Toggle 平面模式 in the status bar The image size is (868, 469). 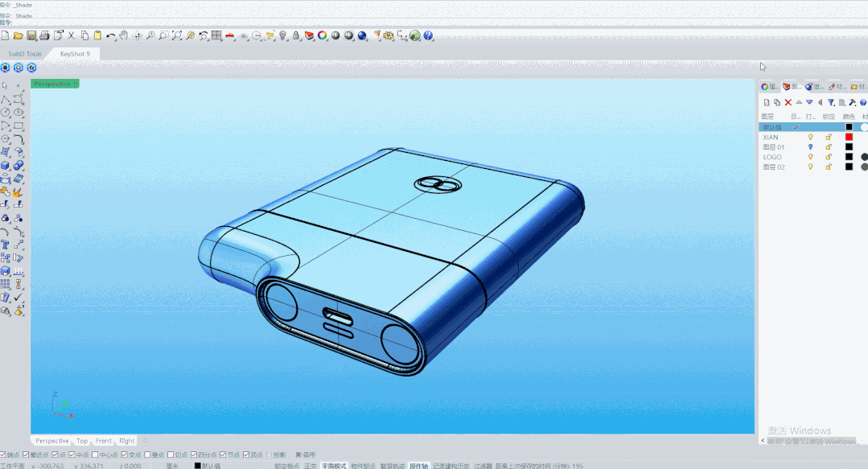tap(334, 466)
